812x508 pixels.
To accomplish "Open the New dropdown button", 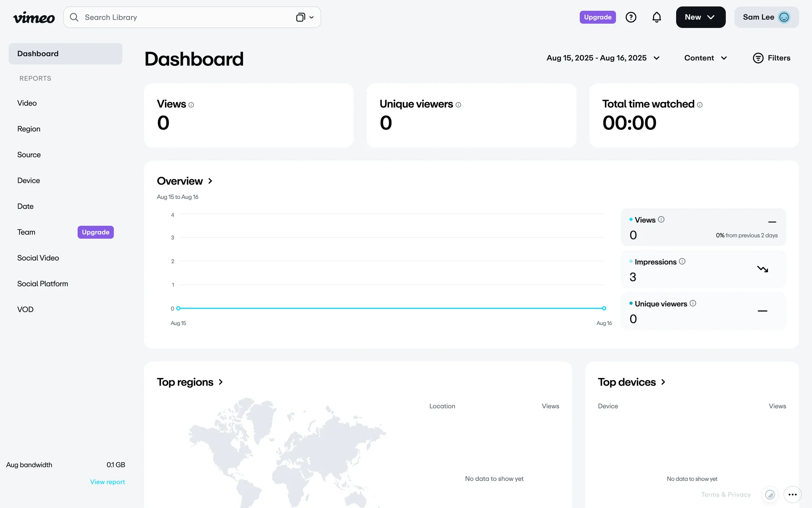I will [x=700, y=17].
